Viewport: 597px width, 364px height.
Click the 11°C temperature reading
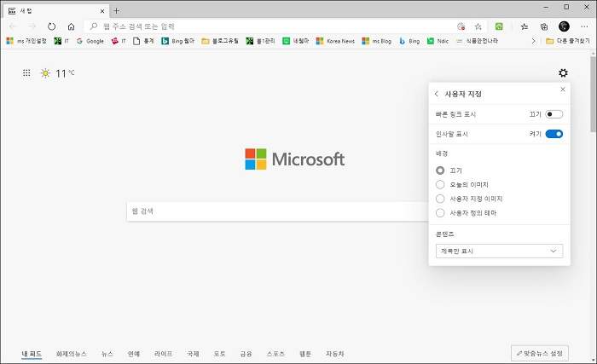(x=65, y=73)
